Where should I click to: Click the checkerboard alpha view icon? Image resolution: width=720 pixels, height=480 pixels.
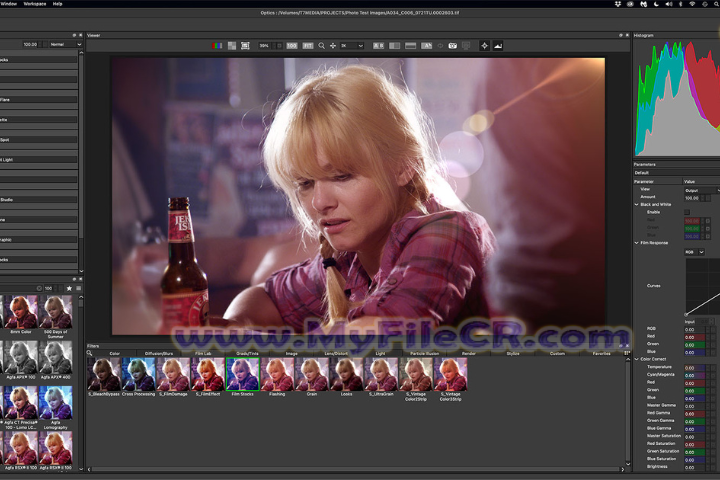coord(232,45)
